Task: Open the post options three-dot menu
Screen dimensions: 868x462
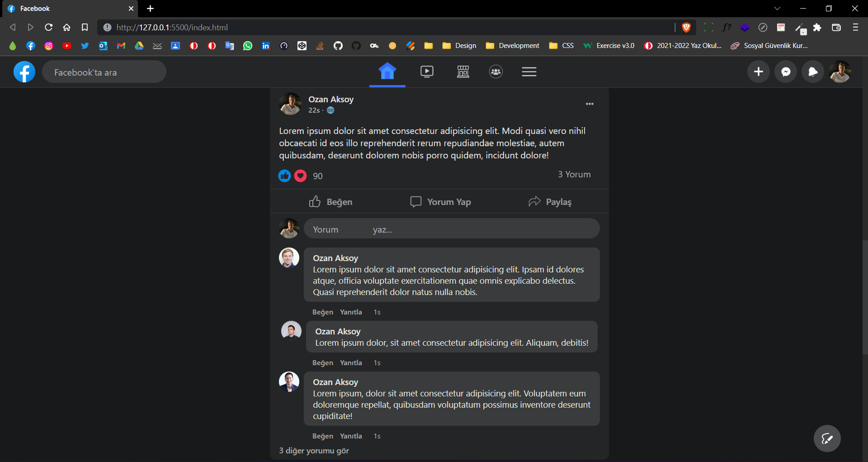Action: point(590,104)
